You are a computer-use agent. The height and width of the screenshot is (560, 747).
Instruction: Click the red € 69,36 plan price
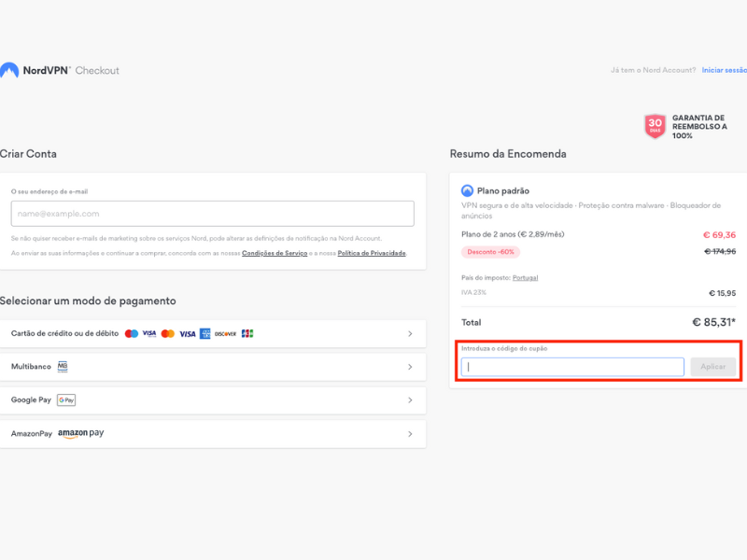coord(719,235)
